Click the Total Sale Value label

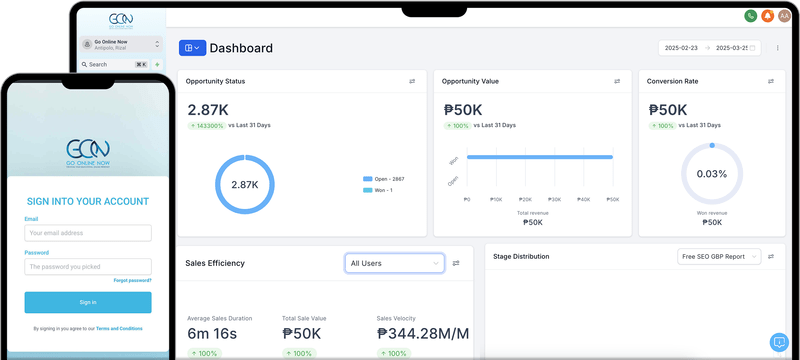304,318
